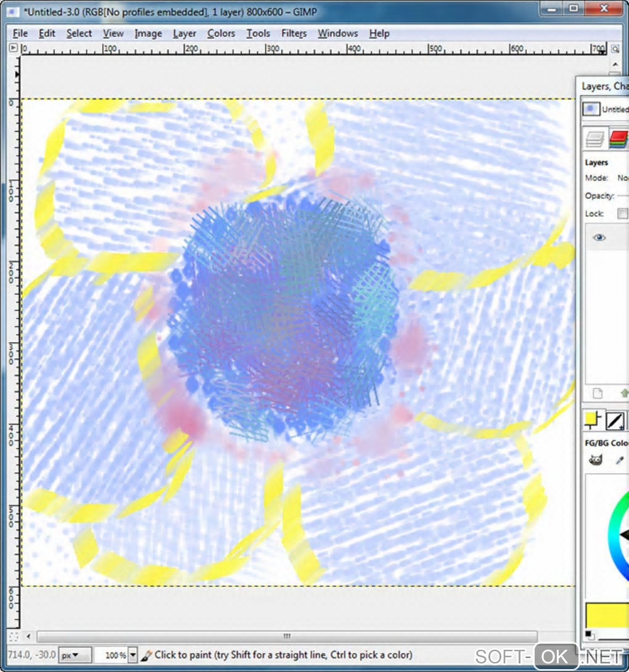Screen dimensions: 629x672
Task: Click the GIMP window title bar icon
Action: 12,12
